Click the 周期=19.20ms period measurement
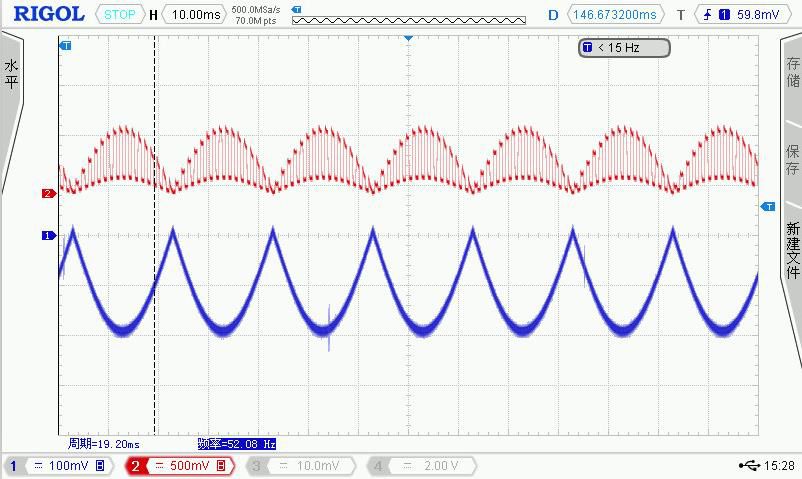This screenshot has height=479, width=802. (x=104, y=444)
